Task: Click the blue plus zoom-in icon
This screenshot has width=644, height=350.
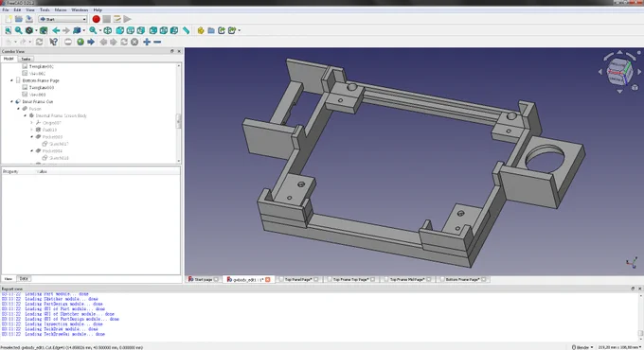Action: click(x=147, y=42)
